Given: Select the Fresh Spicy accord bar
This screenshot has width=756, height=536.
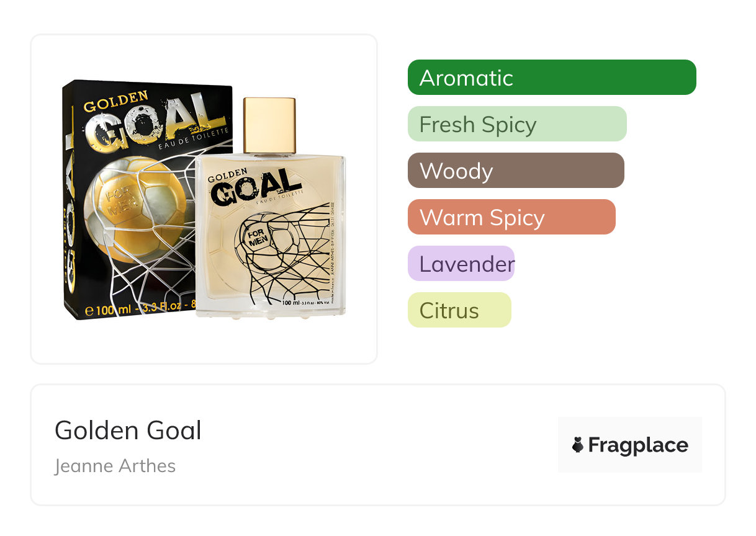Looking at the screenshot, I should coord(517,124).
